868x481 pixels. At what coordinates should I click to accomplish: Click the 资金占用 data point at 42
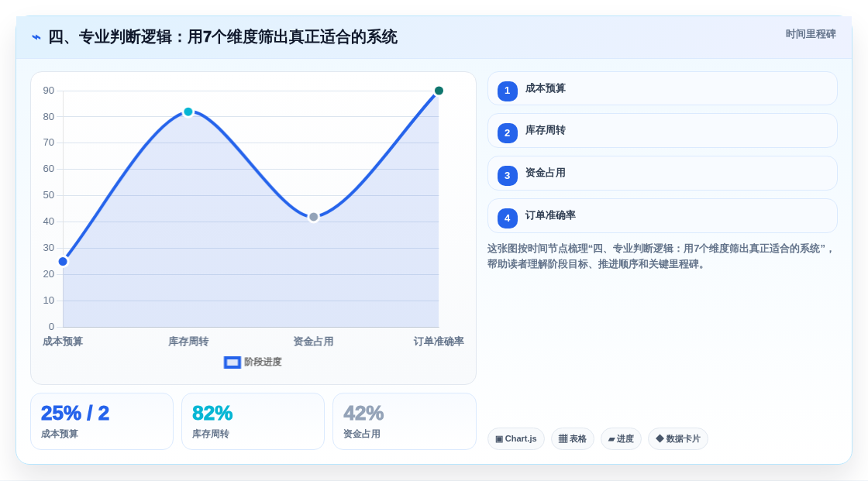click(x=313, y=217)
